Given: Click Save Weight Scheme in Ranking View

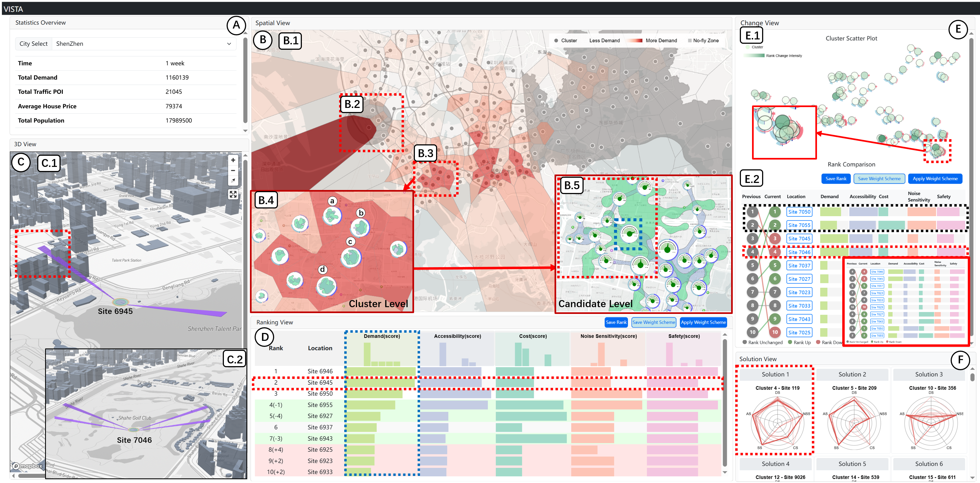Looking at the screenshot, I should (x=654, y=322).
